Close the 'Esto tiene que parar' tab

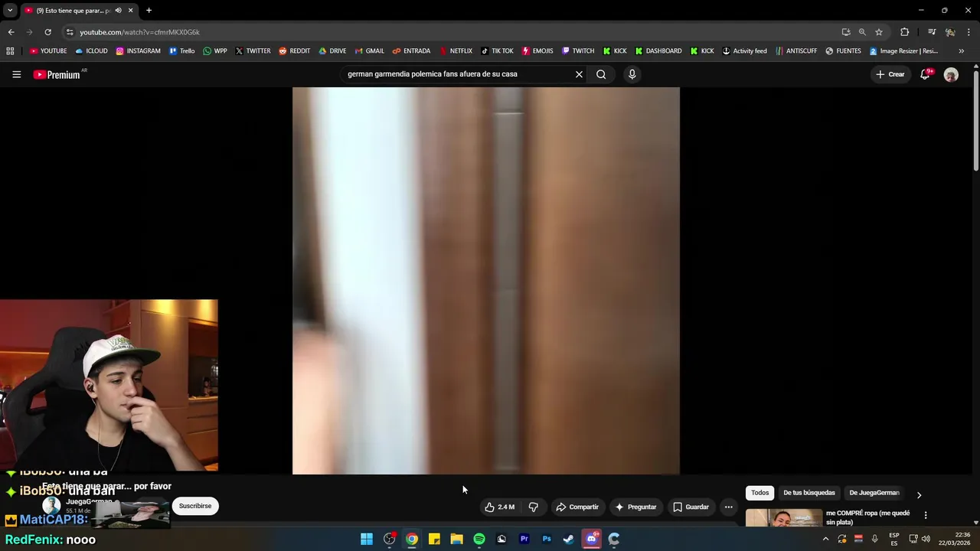(x=130, y=11)
